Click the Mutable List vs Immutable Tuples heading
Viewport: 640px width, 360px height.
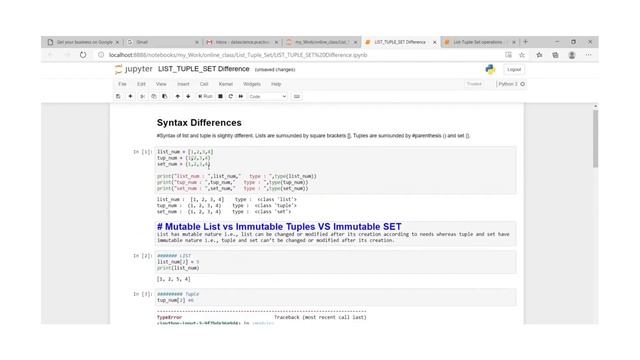[x=279, y=227]
